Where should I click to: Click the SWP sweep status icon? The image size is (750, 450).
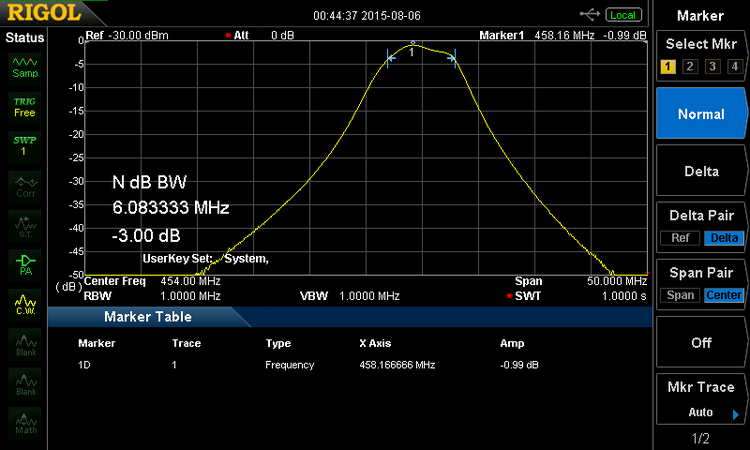click(x=24, y=145)
